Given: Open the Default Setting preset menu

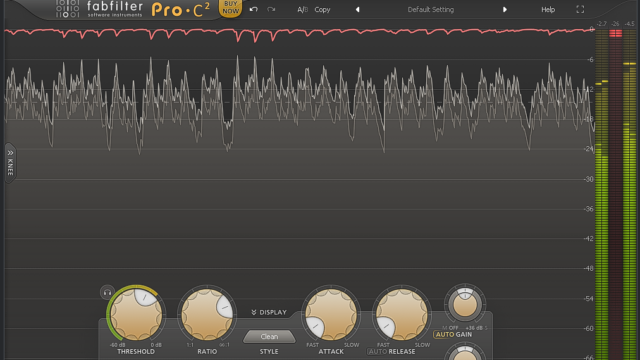Looking at the screenshot, I should [x=431, y=9].
